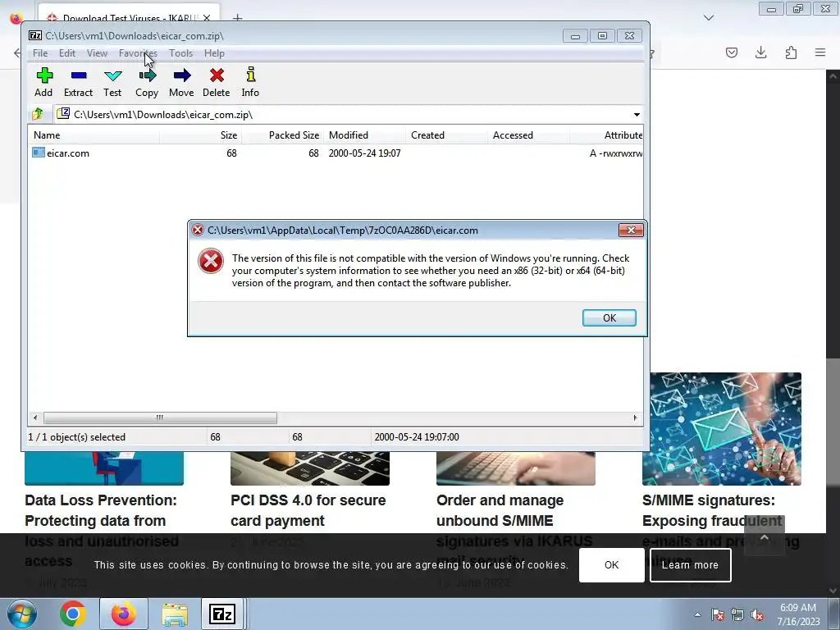Image resolution: width=840 pixels, height=630 pixels.
Task: Open the Firefox downloads panel icon
Action: [760, 52]
